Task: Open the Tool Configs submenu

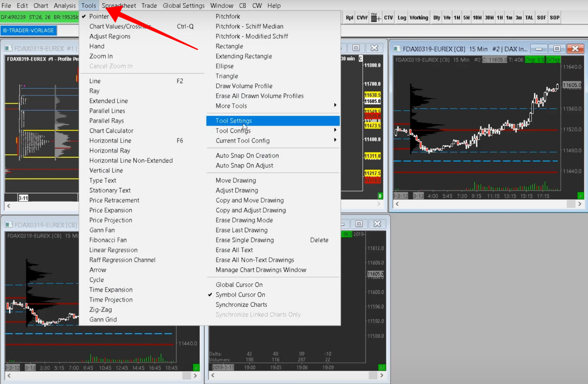Action: tap(233, 130)
